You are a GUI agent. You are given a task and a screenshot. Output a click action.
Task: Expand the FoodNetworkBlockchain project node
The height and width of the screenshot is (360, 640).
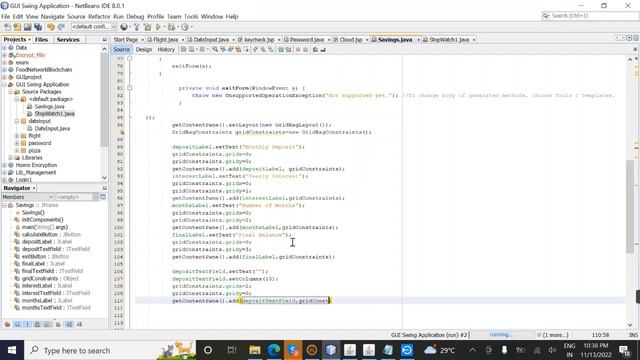click(x=4, y=70)
